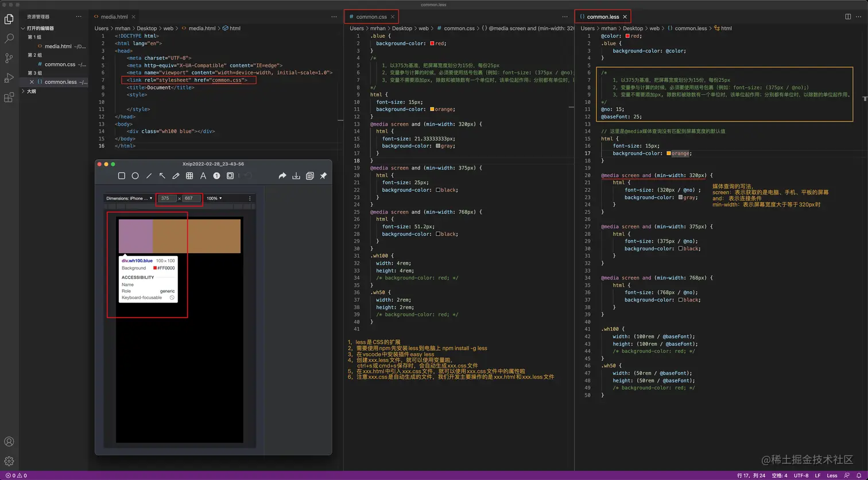
Task: Select the border frame tool in Xnip
Action: click(230, 176)
